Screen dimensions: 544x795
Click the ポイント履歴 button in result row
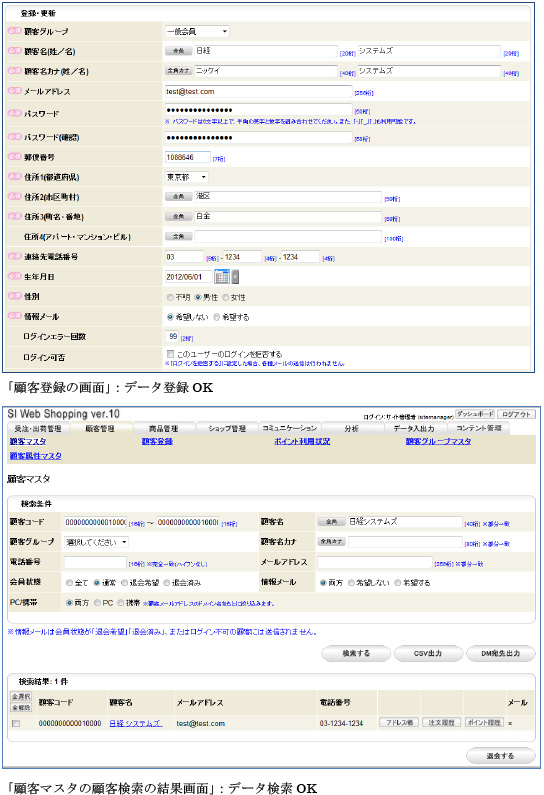484,722
